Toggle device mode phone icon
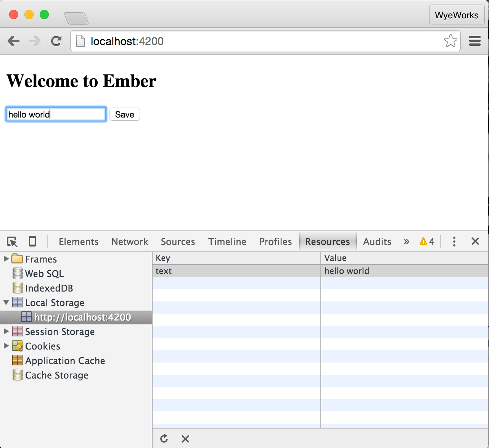Screen dimensions: 489x448 (32, 242)
